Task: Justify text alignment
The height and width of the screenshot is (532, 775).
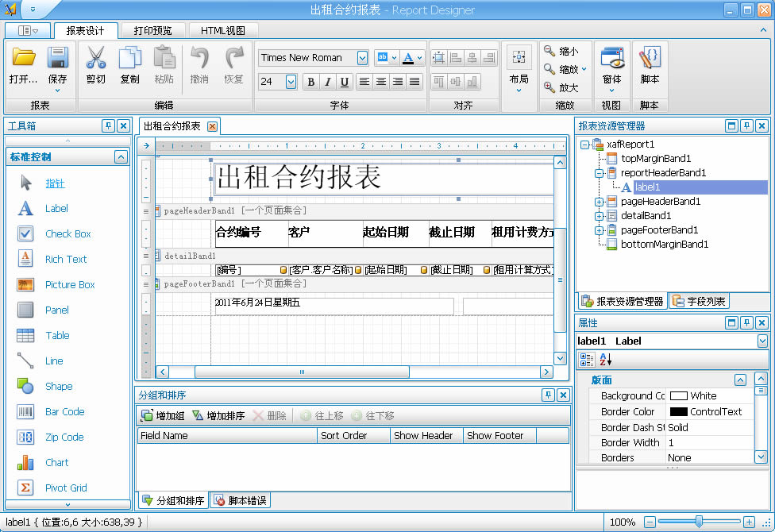Action: tap(414, 82)
